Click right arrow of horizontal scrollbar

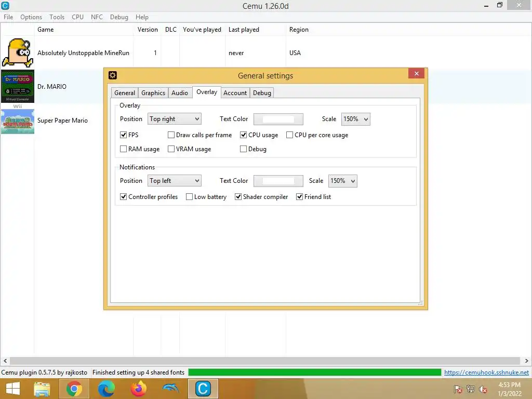527,361
